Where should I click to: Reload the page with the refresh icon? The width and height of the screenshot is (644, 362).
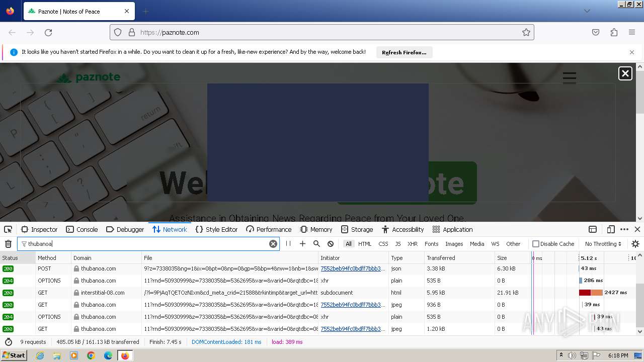click(x=48, y=32)
